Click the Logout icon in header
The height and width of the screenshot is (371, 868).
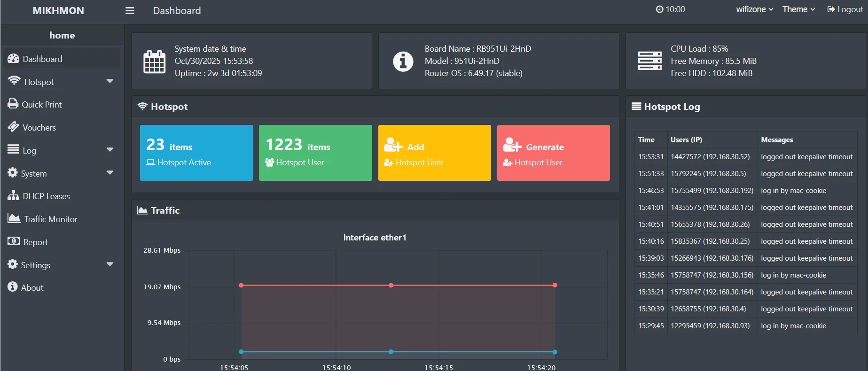pos(831,9)
